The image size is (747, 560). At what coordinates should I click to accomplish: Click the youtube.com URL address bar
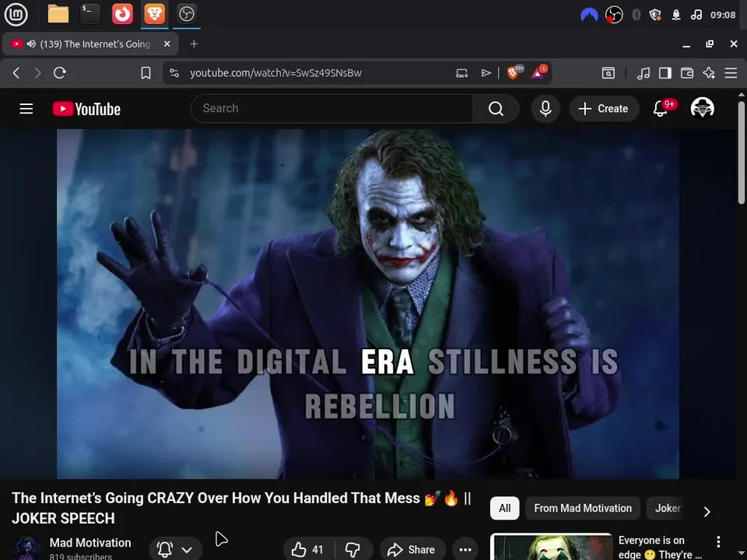coord(275,73)
